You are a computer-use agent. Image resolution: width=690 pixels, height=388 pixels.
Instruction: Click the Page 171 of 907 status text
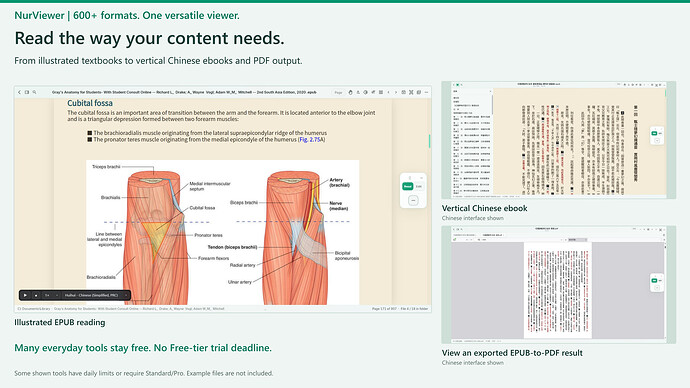[x=384, y=309]
